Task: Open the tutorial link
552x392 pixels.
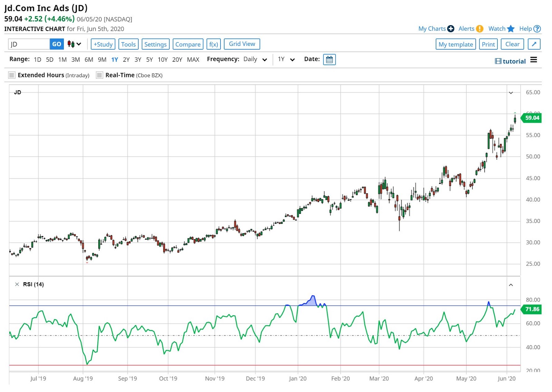Action: [x=514, y=61]
